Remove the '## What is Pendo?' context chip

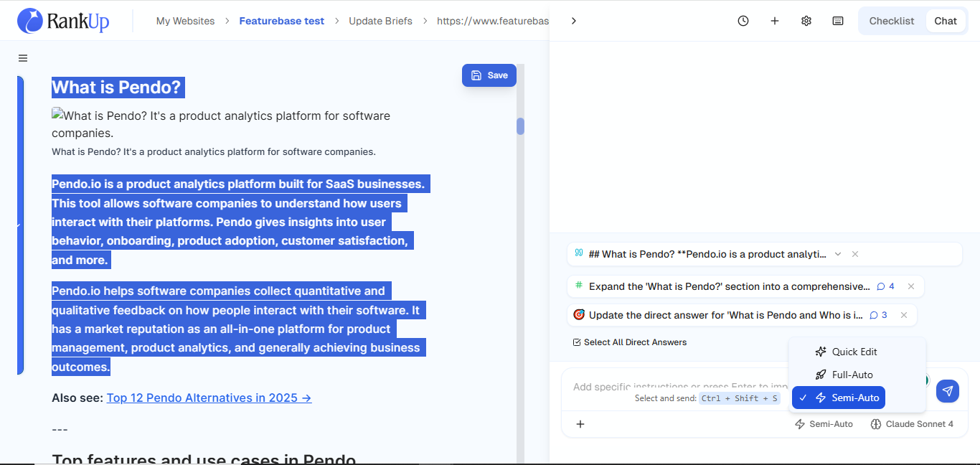[855, 254]
